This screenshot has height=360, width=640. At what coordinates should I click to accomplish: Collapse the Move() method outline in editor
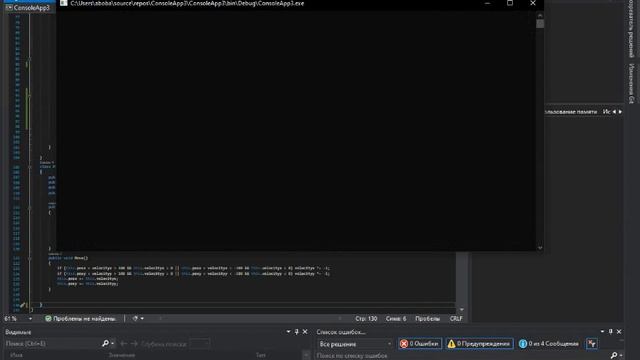pyautogui.click(x=29, y=258)
